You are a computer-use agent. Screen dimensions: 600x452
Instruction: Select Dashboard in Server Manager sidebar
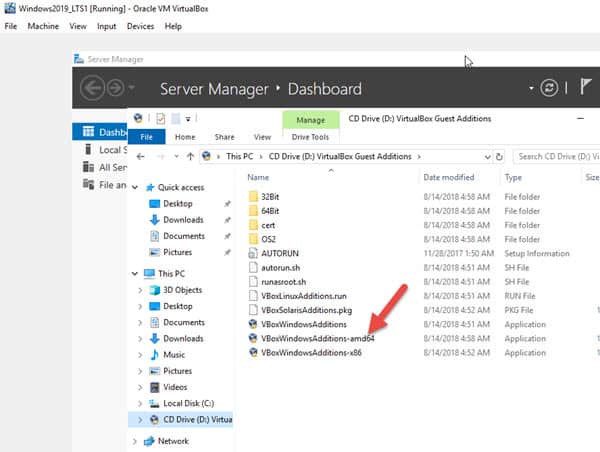tap(99, 132)
